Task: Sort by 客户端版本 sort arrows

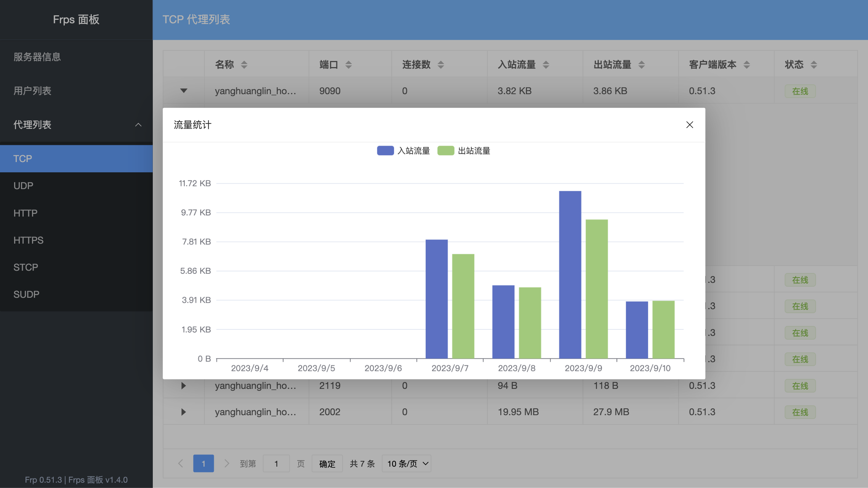Action: coord(747,65)
